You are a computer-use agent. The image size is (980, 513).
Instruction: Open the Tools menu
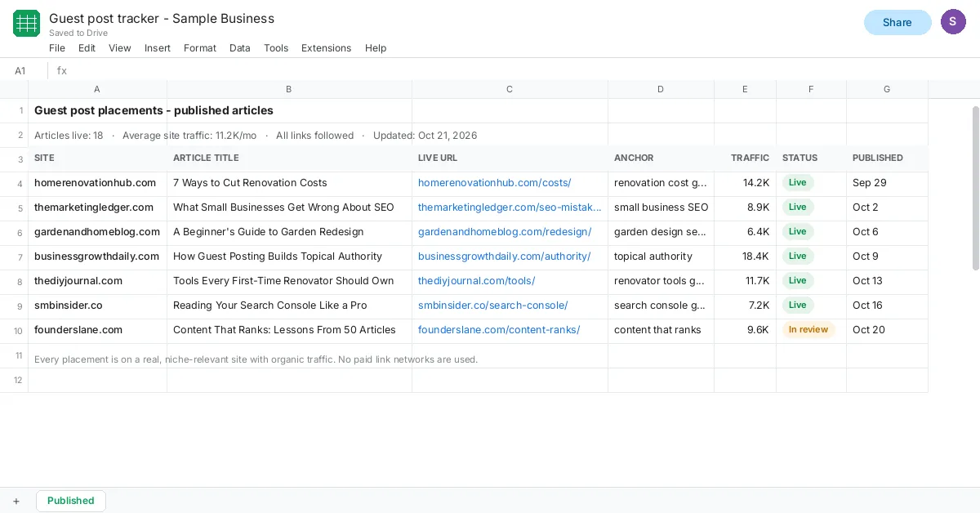pyautogui.click(x=276, y=48)
